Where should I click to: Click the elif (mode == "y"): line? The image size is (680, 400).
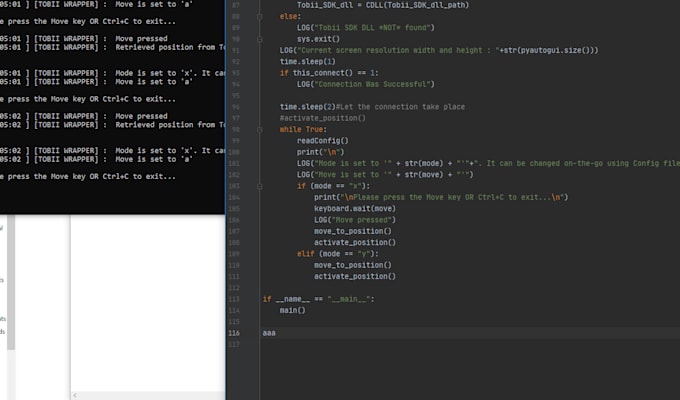tap(338, 254)
